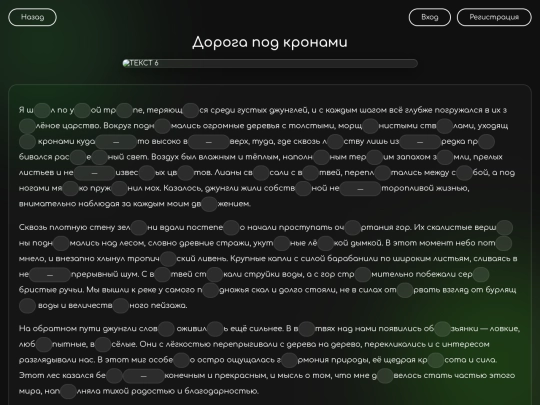Viewport: 540px width, 405px height.
Task: Open the Вход login button
Action: coord(430,17)
